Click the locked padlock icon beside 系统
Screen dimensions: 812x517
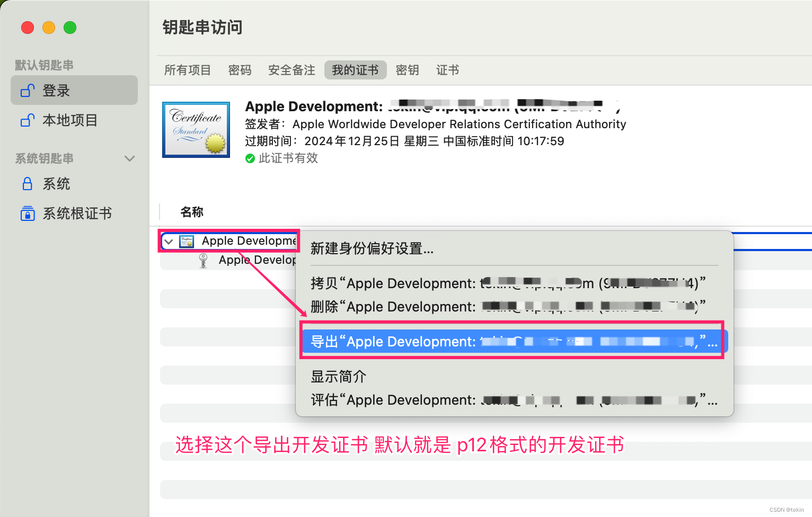[x=28, y=184]
